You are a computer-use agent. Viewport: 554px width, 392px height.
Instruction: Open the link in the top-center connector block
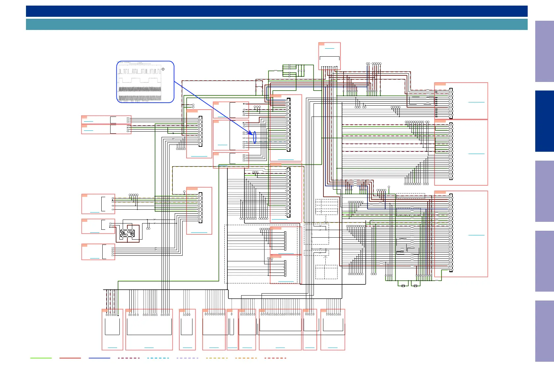coord(329,48)
